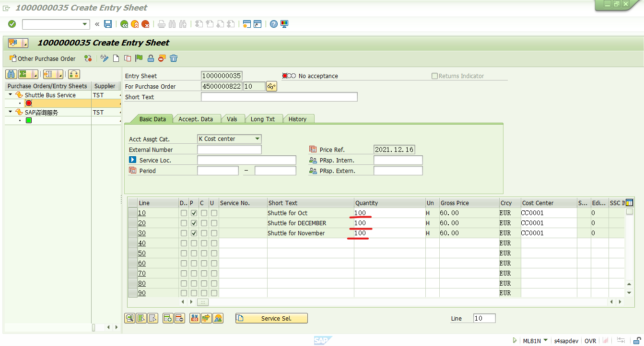Open the Acct Assgt Cat. dropdown
The height and width of the screenshot is (346, 644).
[258, 139]
